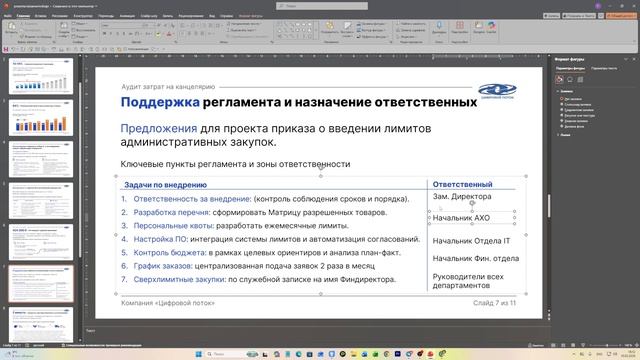Close the Format Shape pane
640x360 pixels.
634,60
